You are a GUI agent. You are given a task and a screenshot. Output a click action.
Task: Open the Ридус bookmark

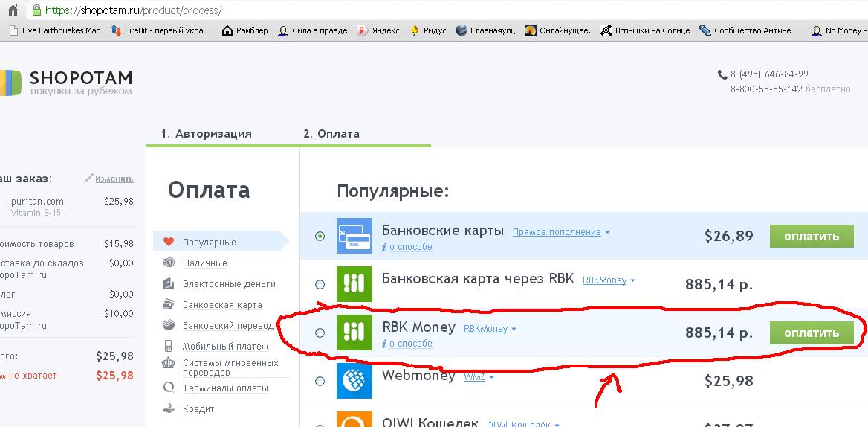coord(428,30)
